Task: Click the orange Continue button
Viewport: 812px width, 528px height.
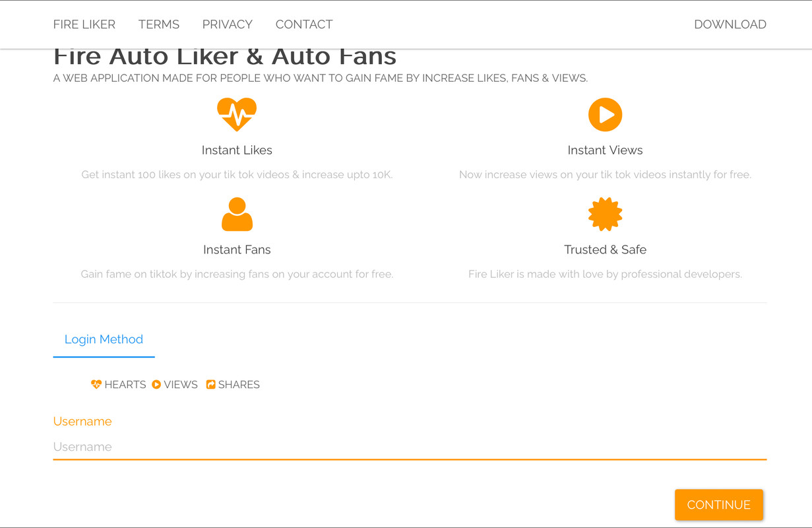Action: tap(719, 505)
